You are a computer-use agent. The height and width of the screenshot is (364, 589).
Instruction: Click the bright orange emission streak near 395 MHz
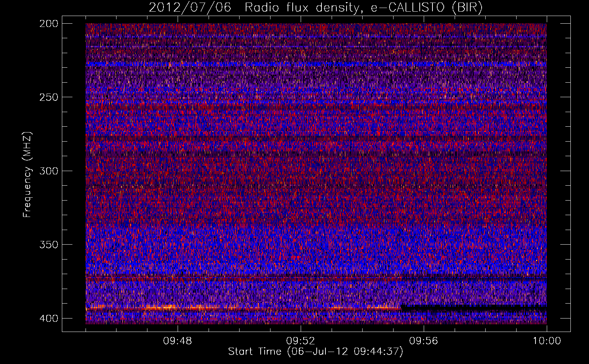point(243,308)
